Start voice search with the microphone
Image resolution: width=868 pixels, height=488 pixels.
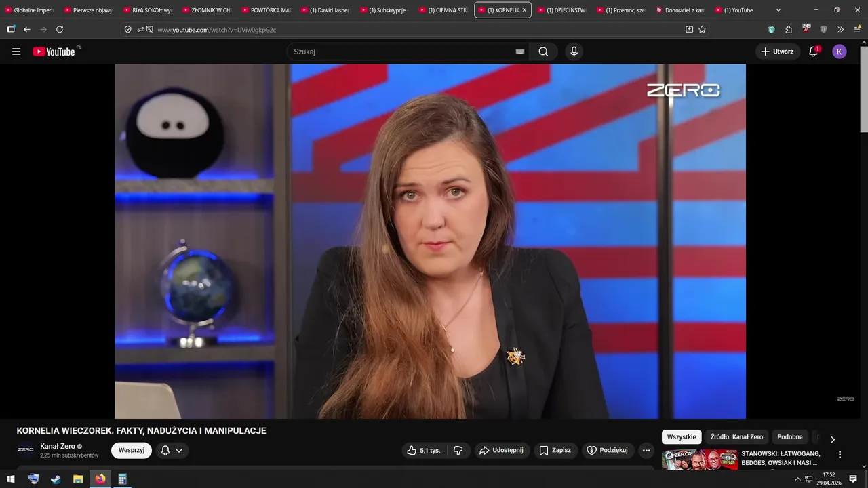tap(574, 52)
